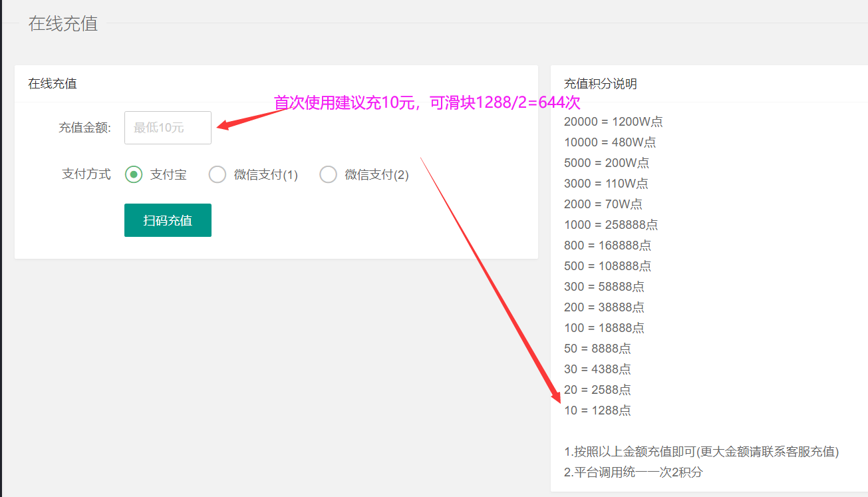Click the 在线充值 panel header
The width and height of the screenshot is (868, 497).
pyautogui.click(x=52, y=84)
